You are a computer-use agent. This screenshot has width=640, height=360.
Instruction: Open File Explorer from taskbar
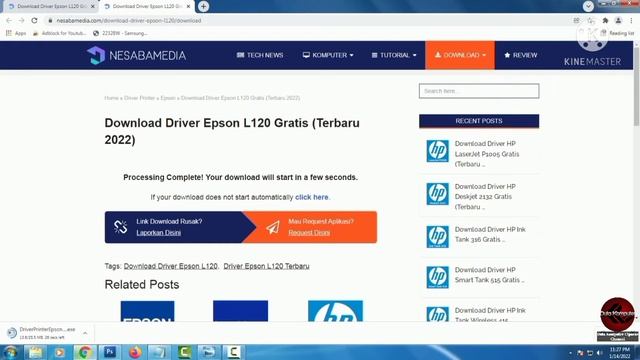[36, 352]
